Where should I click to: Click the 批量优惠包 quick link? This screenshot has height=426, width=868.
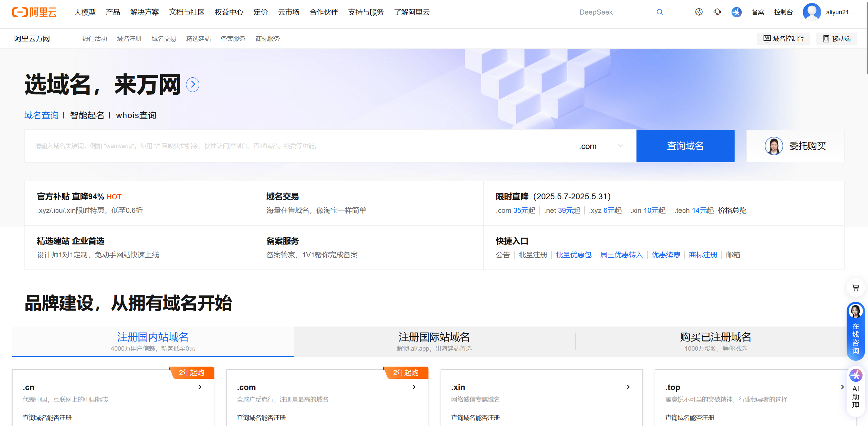[x=574, y=255]
